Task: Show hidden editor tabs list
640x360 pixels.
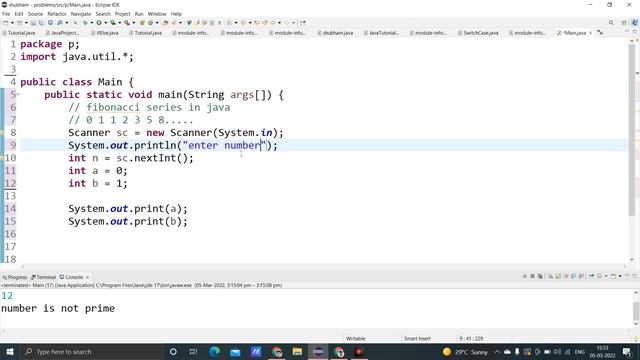Action: [600, 33]
